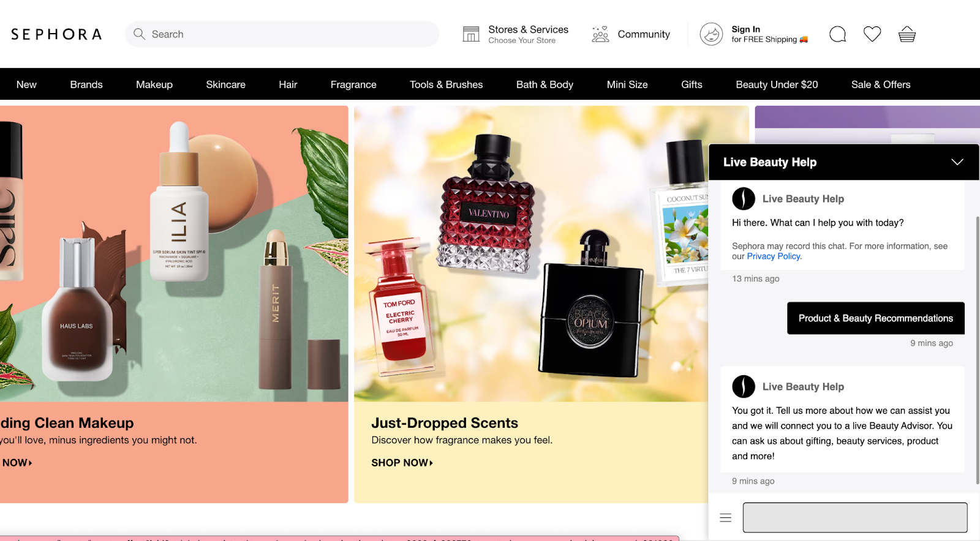
Task: Focus the Search input field
Action: (x=282, y=34)
